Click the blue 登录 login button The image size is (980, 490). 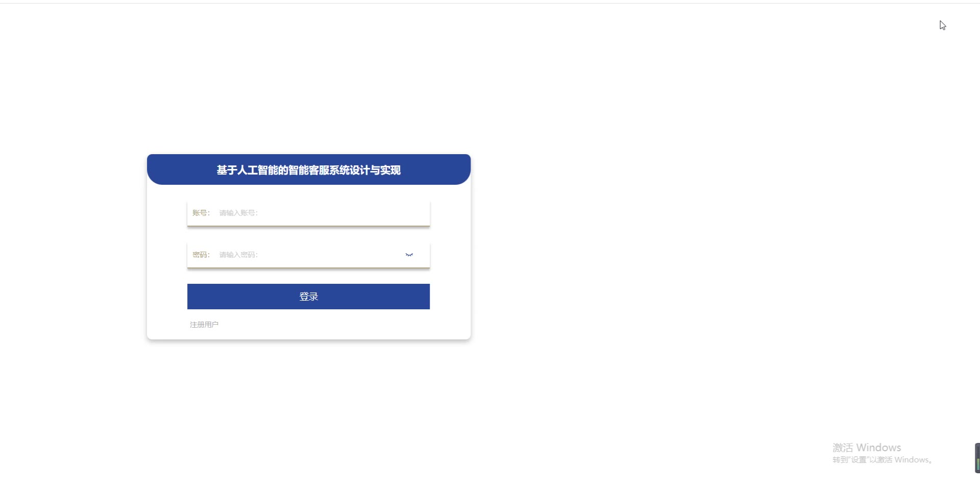tap(308, 297)
